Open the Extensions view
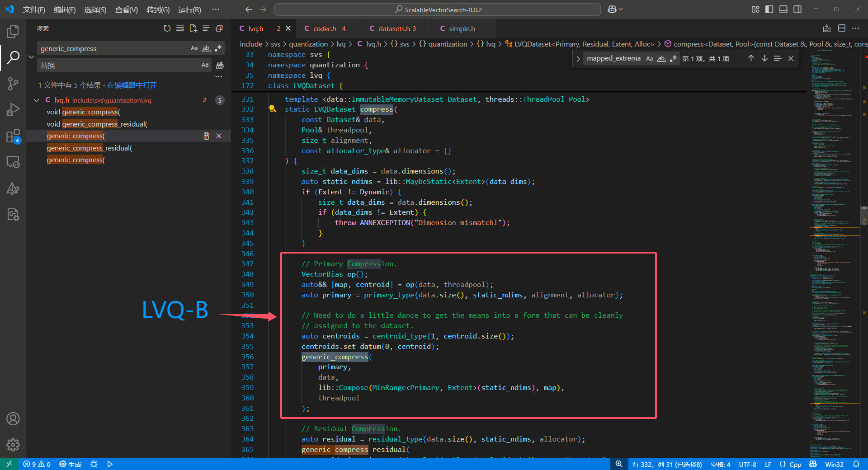Screen dimensions: 868x470 [13, 136]
